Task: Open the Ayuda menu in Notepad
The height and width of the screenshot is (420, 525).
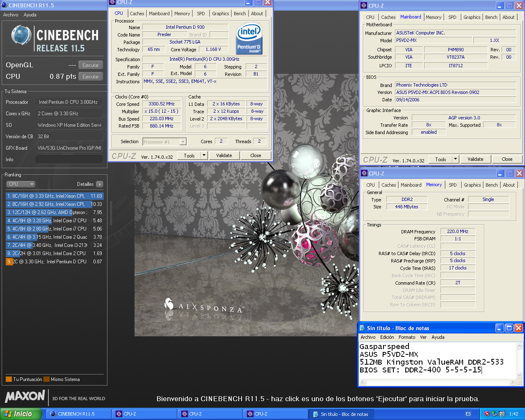Action: (x=438, y=337)
